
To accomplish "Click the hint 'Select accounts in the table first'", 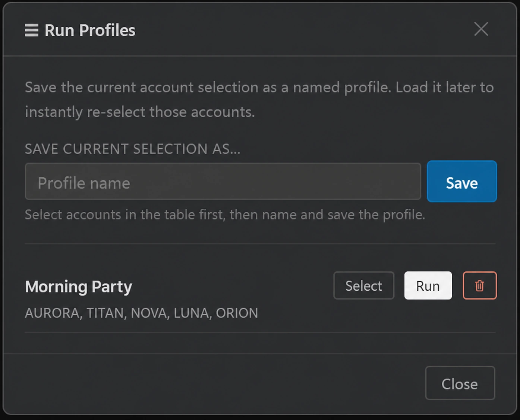I will point(225,215).
